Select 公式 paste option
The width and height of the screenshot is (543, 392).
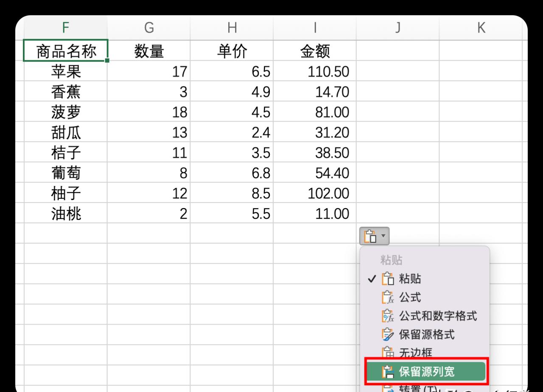point(425,297)
